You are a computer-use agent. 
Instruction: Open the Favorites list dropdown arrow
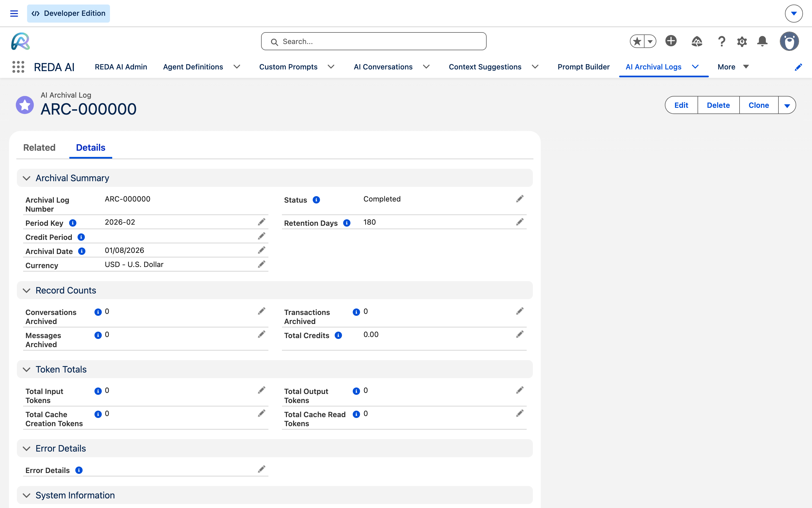[650, 41]
